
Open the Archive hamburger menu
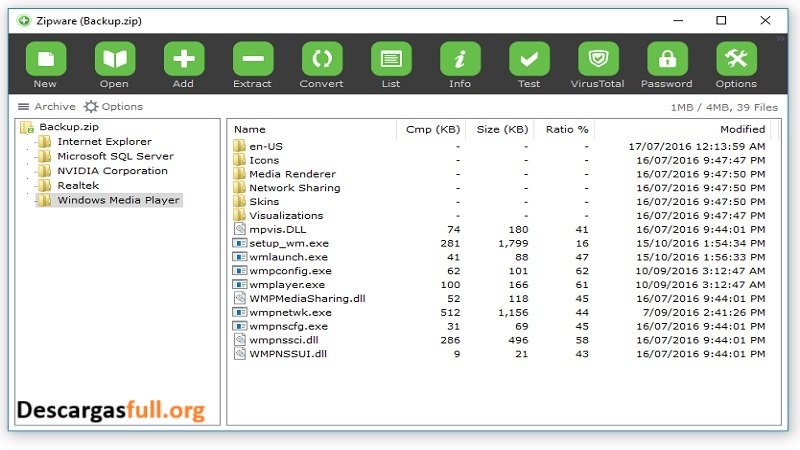tap(46, 107)
